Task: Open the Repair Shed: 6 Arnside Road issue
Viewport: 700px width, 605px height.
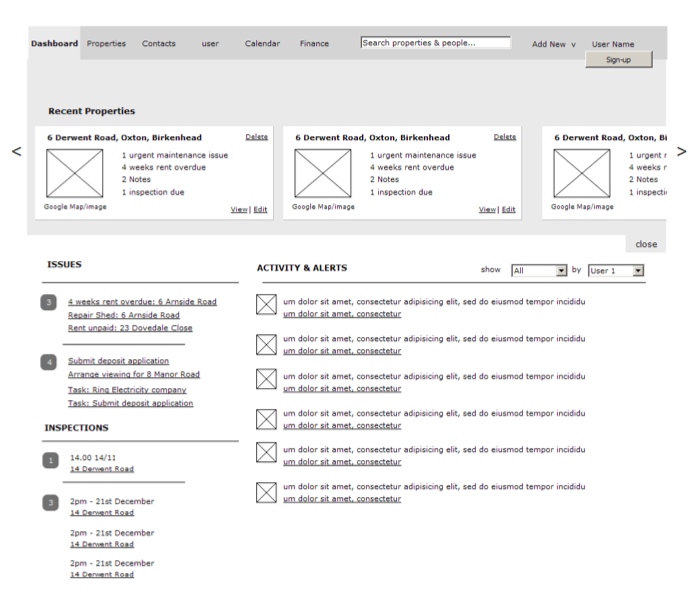Action: point(124,315)
